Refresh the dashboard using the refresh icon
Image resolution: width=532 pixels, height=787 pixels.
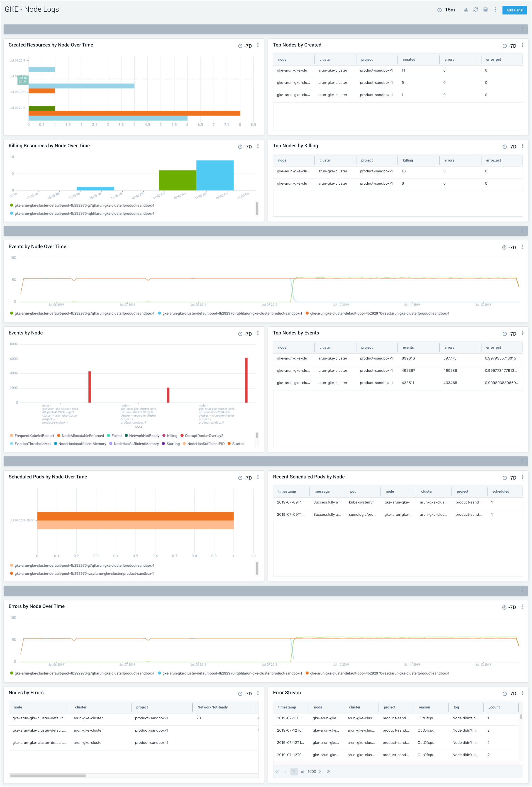475,9
